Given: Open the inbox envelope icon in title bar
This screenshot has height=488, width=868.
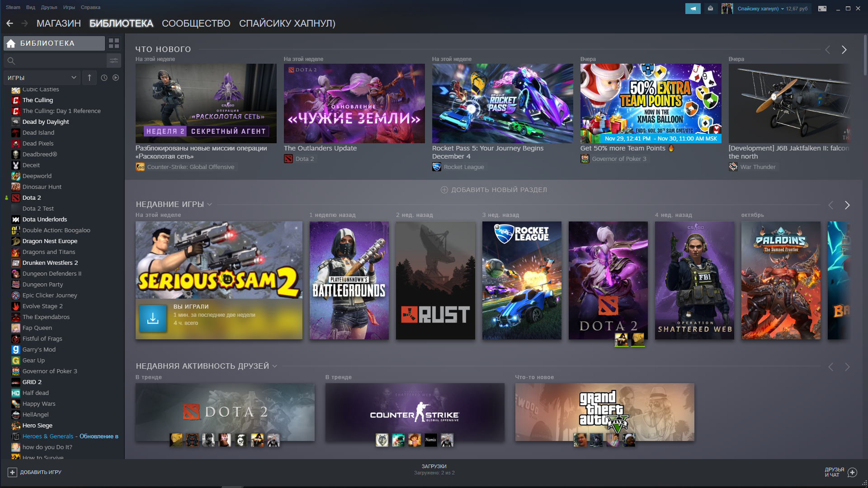Looking at the screenshot, I should click(710, 9).
